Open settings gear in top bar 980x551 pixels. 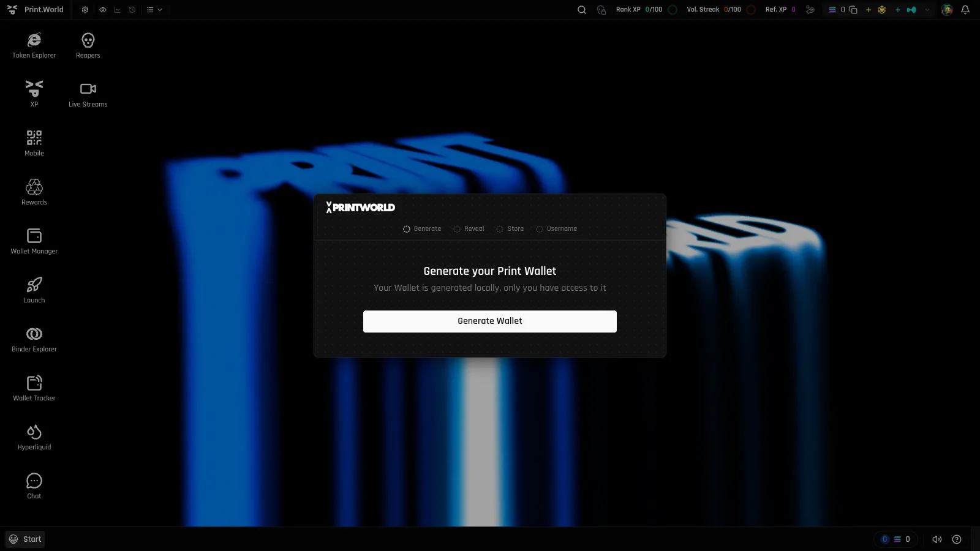[85, 10]
